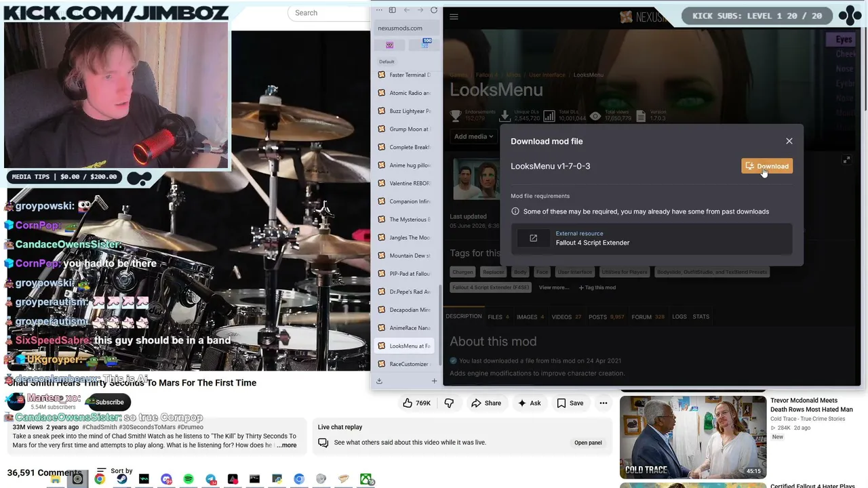
Task: Switch to the AnimeRace Nanako tab
Action: 406,328
